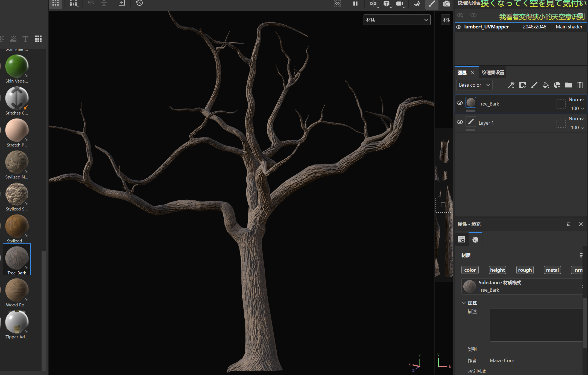This screenshot has width=588, height=375.
Task: Toggle lambert_UVMapper texture set visibility
Action: coord(459,27)
